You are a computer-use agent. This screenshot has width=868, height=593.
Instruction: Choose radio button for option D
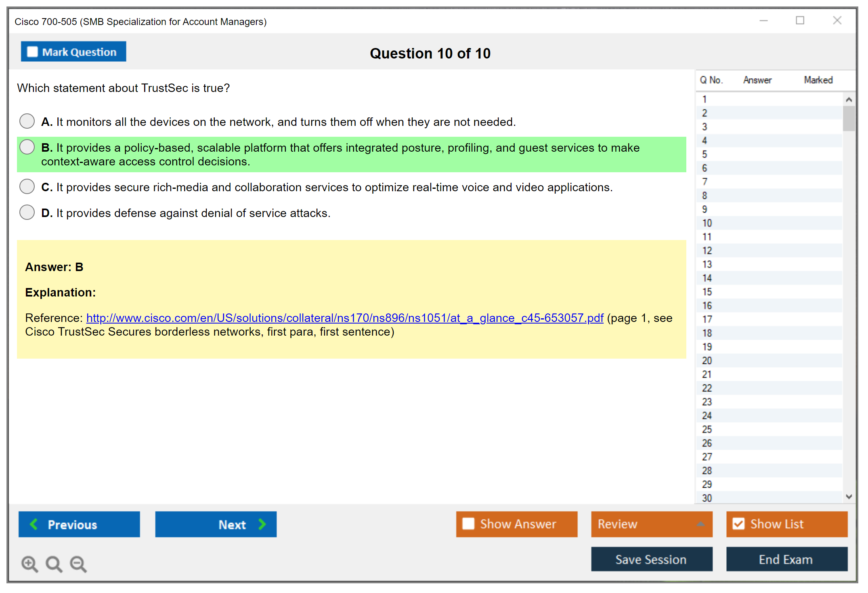click(x=27, y=212)
